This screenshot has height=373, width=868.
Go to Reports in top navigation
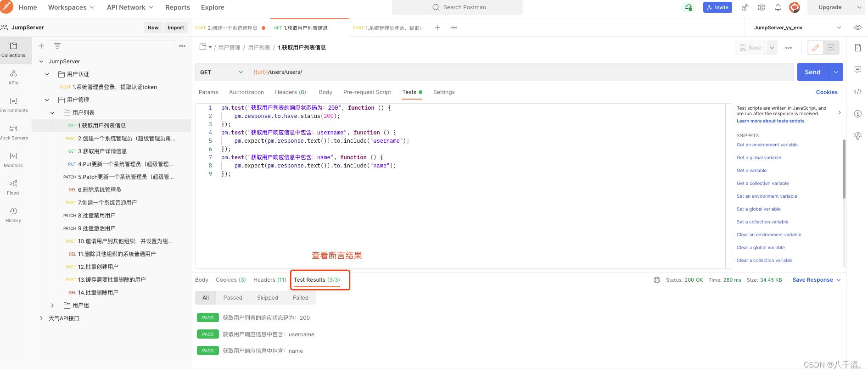pyautogui.click(x=178, y=7)
